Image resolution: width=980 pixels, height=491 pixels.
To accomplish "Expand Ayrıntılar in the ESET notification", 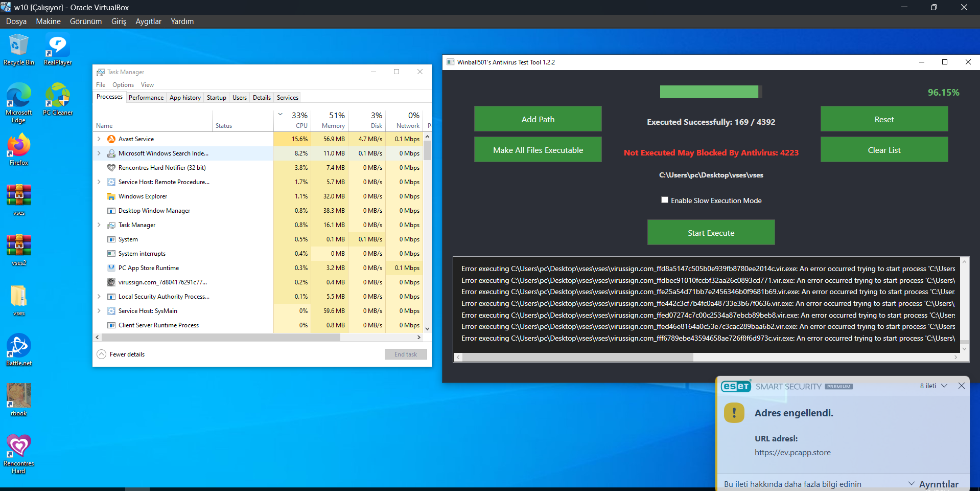I will coord(934,484).
